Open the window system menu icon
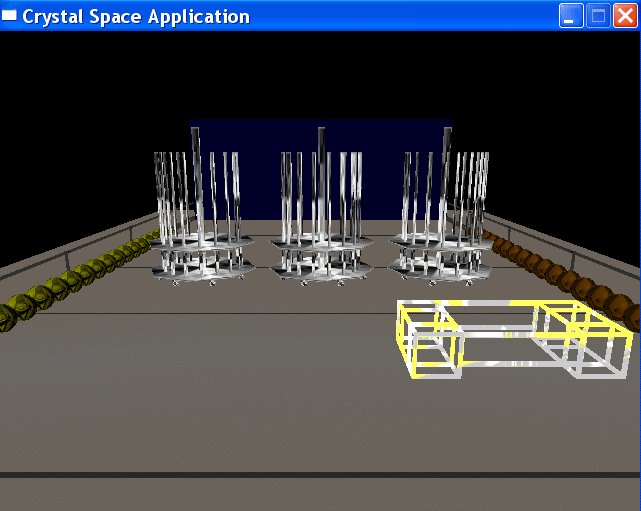This screenshot has width=641, height=511. (9, 16)
